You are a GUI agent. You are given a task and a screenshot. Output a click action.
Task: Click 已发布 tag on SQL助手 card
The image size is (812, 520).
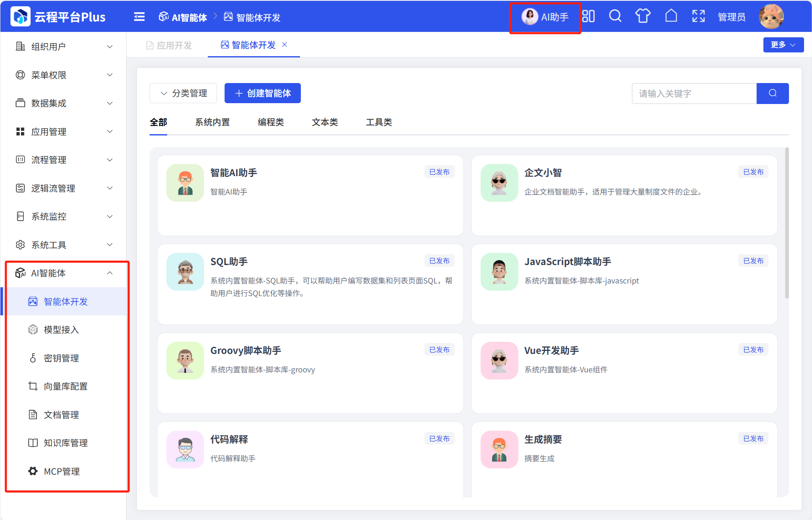pos(439,261)
